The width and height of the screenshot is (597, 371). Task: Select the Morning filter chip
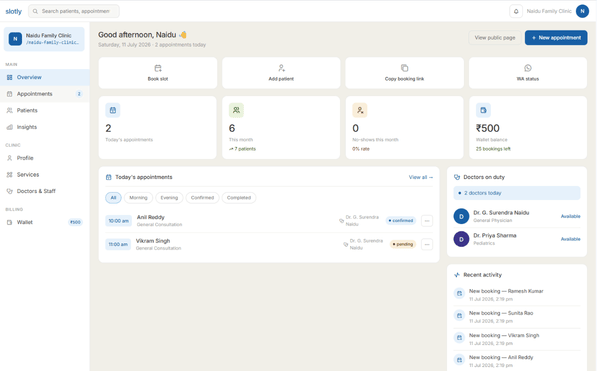tap(138, 198)
